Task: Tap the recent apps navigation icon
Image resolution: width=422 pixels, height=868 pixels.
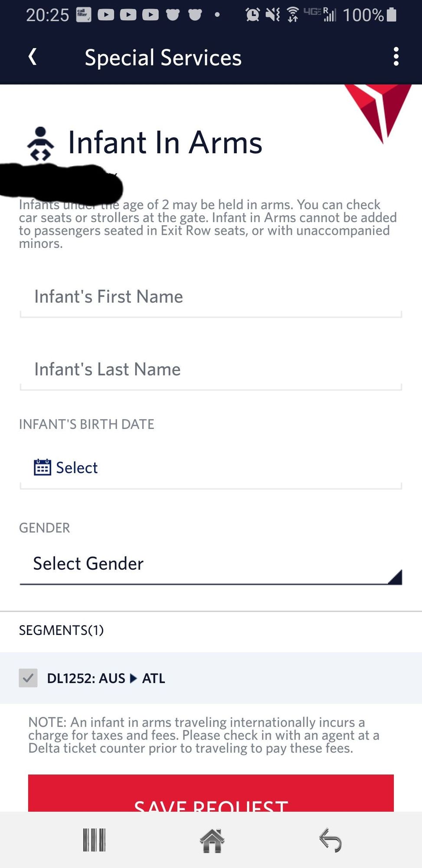Action: point(94,840)
